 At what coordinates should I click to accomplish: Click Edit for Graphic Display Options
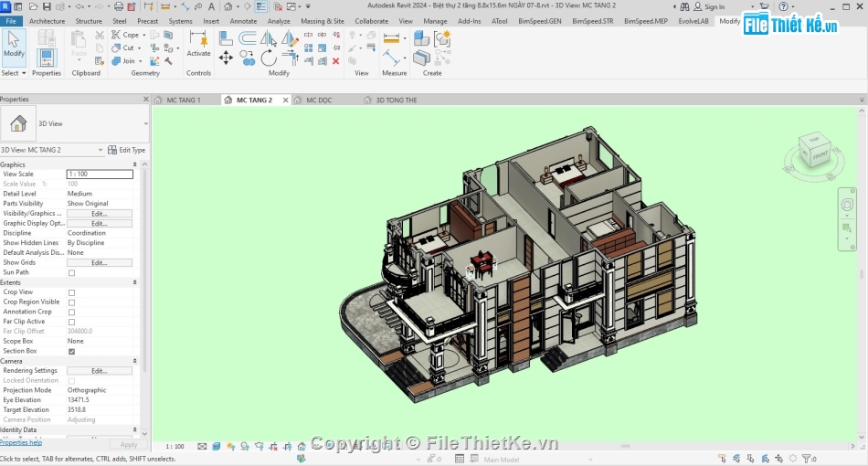[100, 224]
